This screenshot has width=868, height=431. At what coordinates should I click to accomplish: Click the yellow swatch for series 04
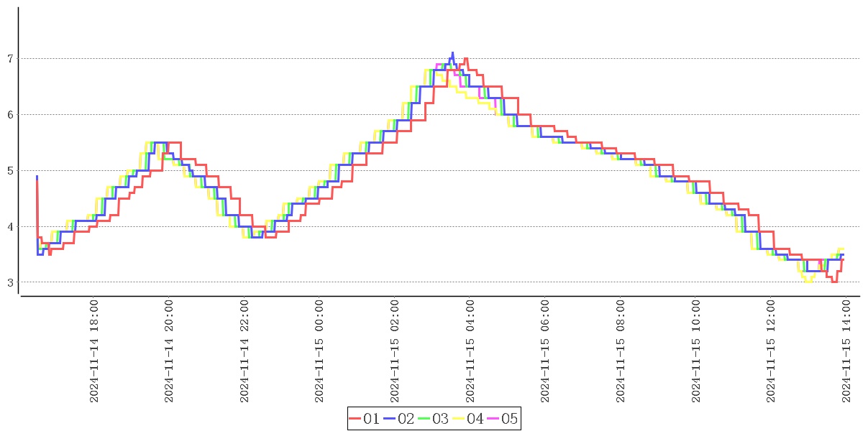pyautogui.click(x=459, y=420)
